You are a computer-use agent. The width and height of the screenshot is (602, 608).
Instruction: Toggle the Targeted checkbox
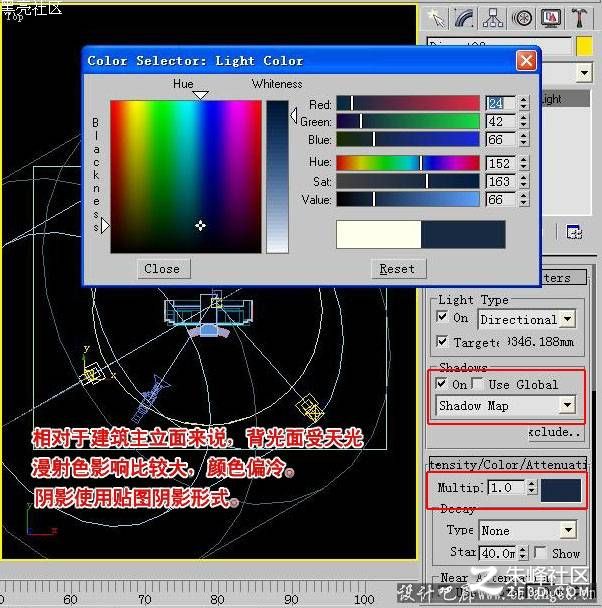tap(442, 341)
